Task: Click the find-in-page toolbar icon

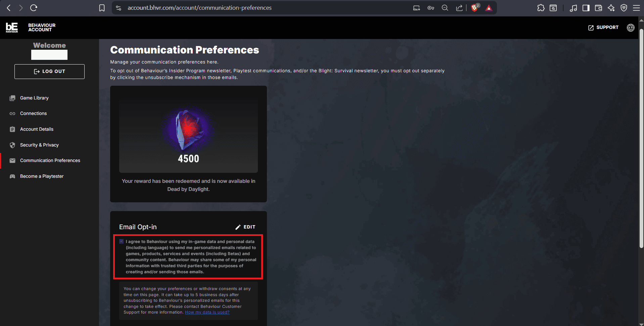Action: [x=553, y=8]
